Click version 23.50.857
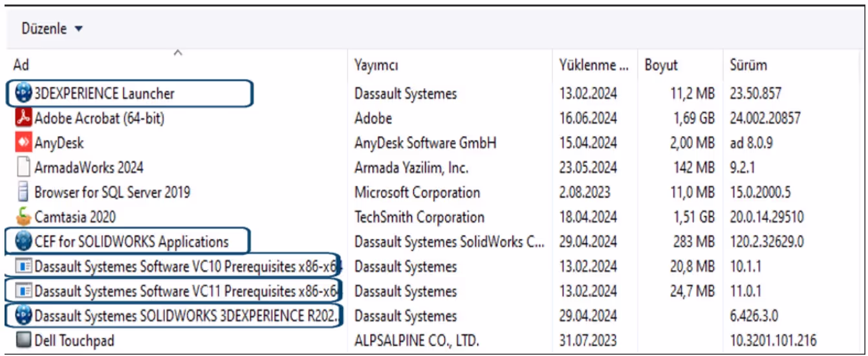 coord(755,93)
